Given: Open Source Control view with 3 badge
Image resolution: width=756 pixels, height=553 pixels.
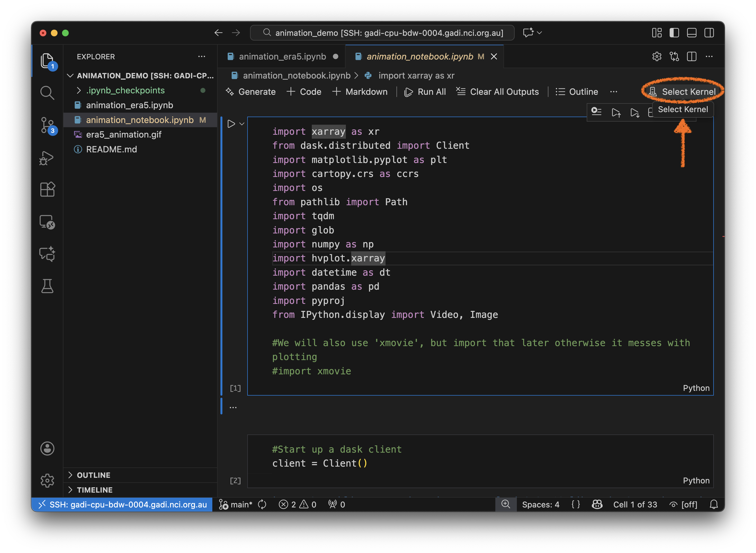Looking at the screenshot, I should tap(47, 125).
